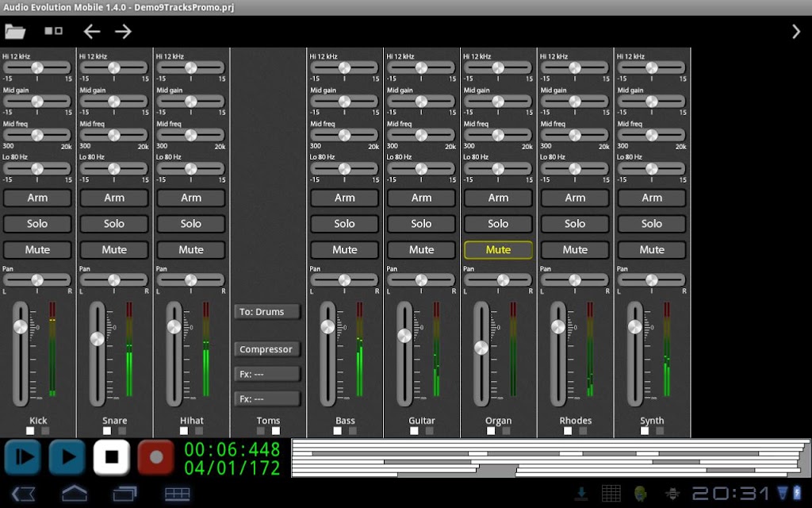This screenshot has height=508, width=812.
Task: Open the 'To: Drums' output selector
Action: 267,312
